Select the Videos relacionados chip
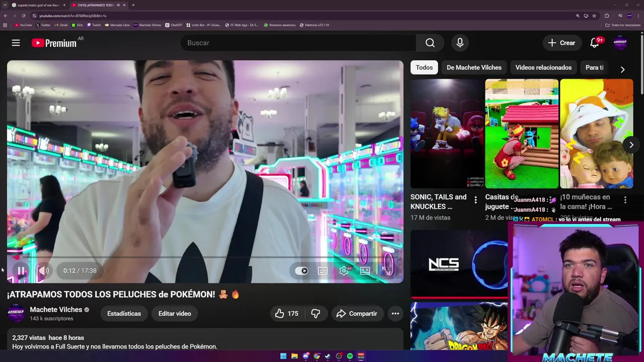Image resolution: width=644 pixels, height=362 pixels. coord(543,67)
